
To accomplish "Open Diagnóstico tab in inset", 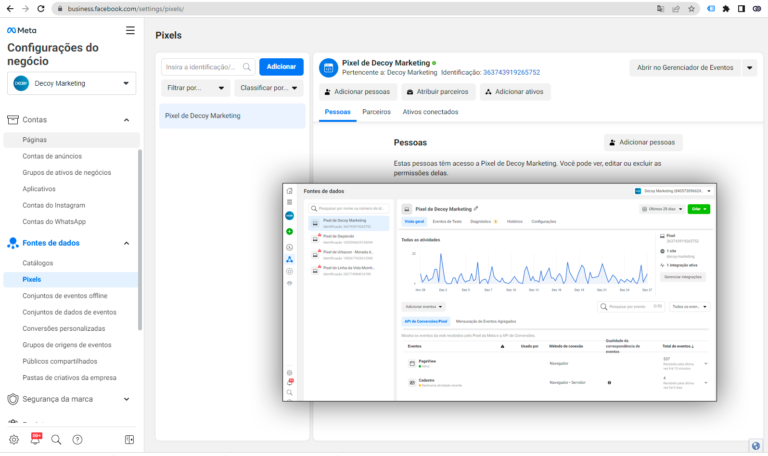I will (483, 221).
